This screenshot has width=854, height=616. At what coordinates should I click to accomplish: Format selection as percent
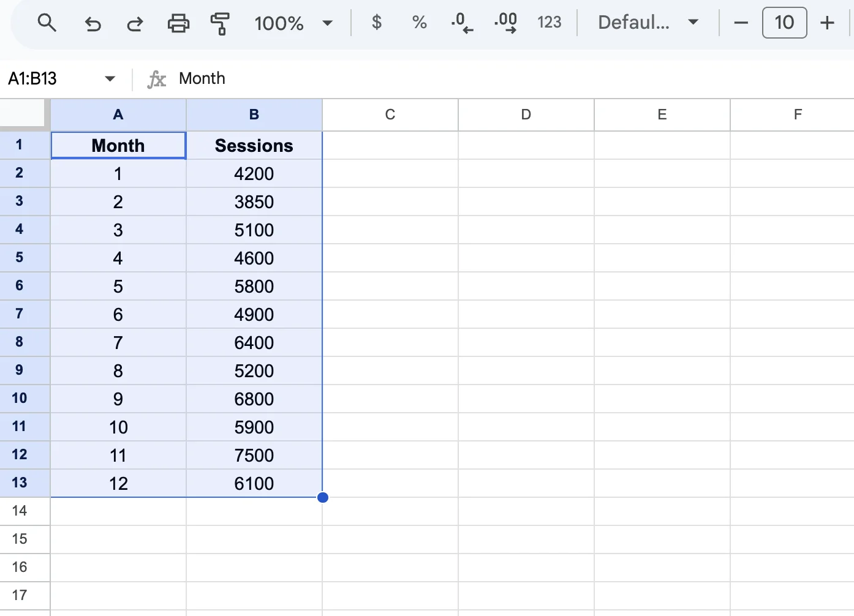click(419, 23)
